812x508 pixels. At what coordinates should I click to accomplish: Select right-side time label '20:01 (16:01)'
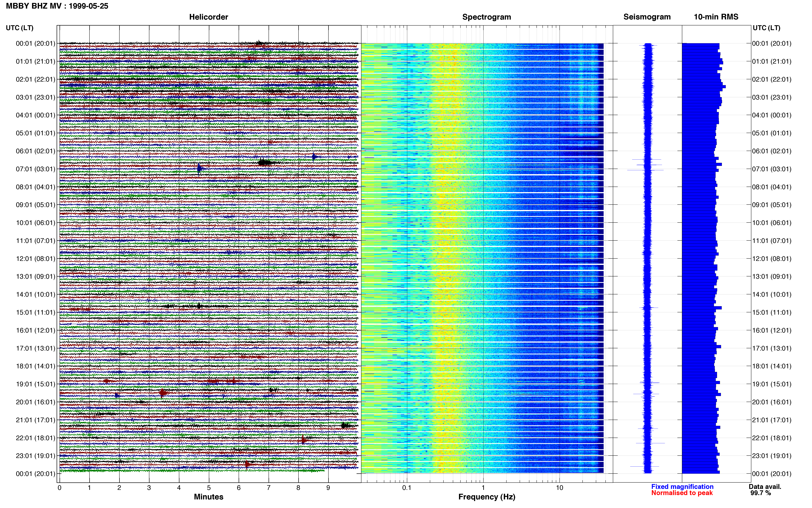coord(772,402)
